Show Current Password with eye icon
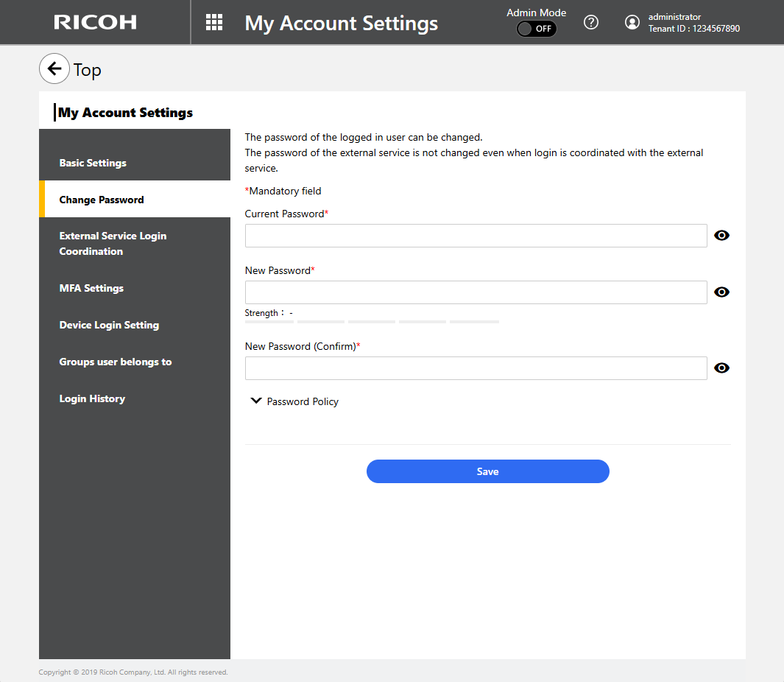The width and height of the screenshot is (784, 682). pos(721,236)
